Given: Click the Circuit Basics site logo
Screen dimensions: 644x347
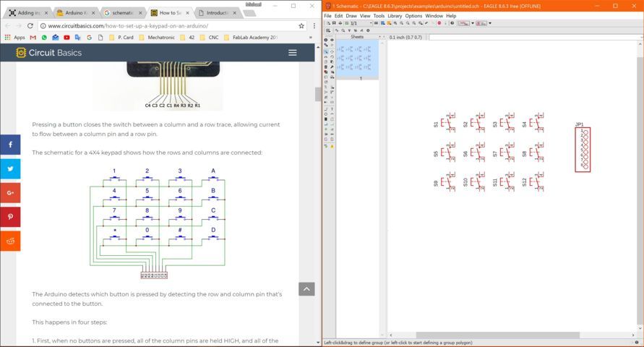Looking at the screenshot, I should [48, 53].
